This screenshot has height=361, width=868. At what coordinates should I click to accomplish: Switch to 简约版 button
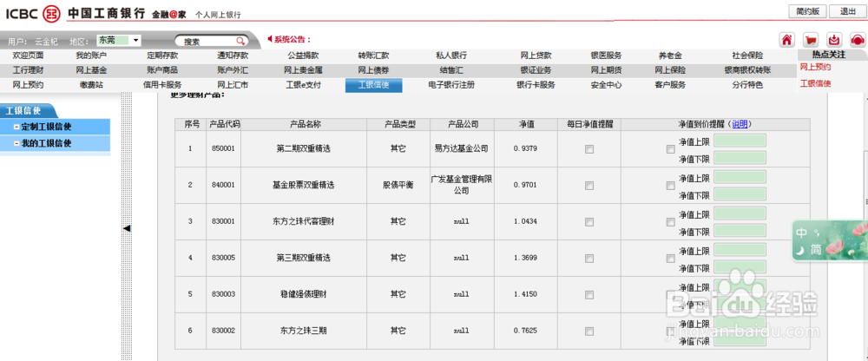(807, 11)
